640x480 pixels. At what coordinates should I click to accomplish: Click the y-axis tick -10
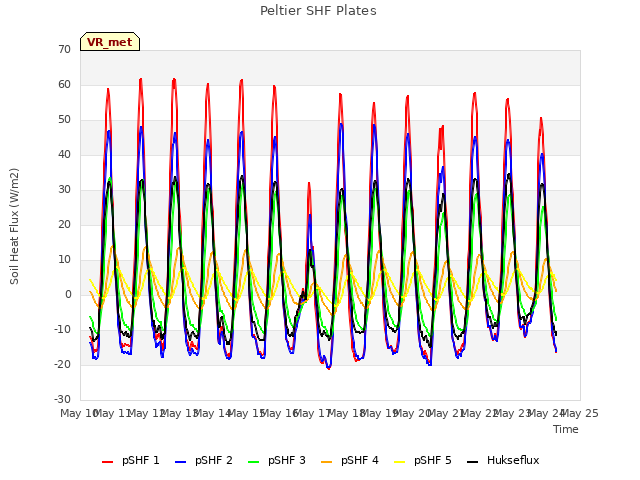tap(63, 329)
